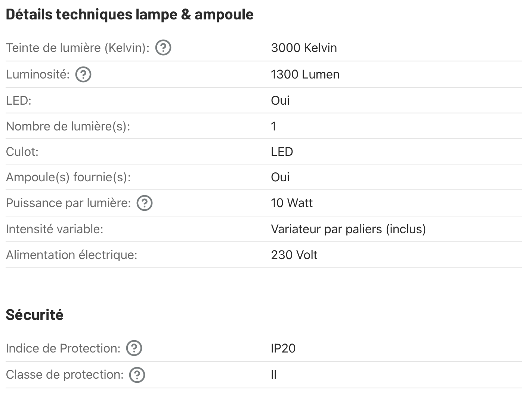Select the 10 Watt value
This screenshot has width=532, height=394.
[291, 203]
